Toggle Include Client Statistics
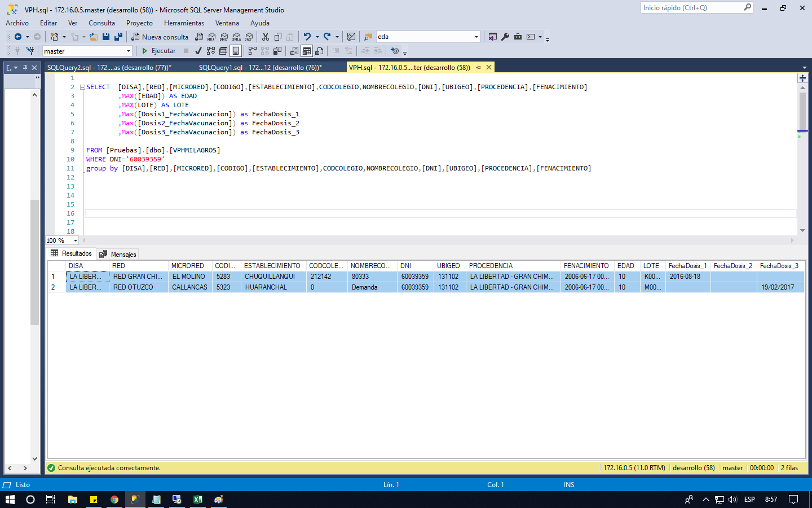This screenshot has height=508, width=812. [277, 51]
